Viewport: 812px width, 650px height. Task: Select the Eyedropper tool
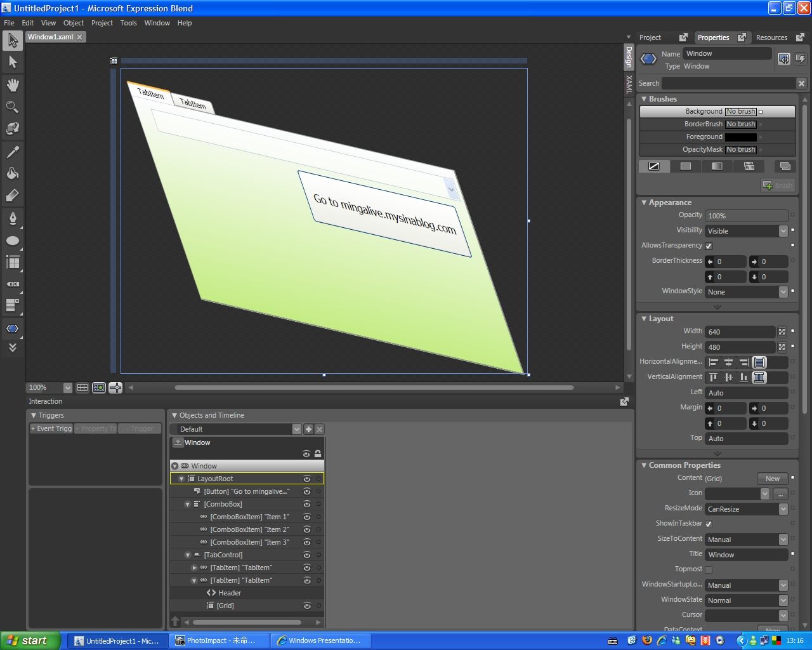13,152
